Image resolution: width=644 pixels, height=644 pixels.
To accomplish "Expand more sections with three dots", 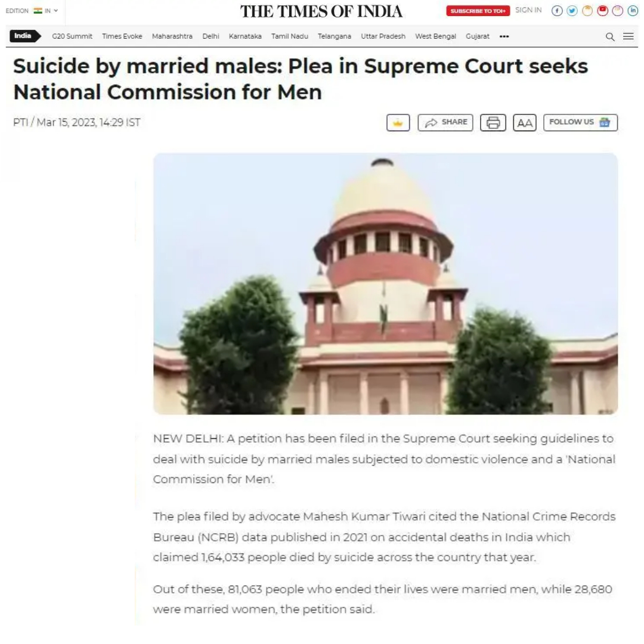I will click(x=504, y=36).
